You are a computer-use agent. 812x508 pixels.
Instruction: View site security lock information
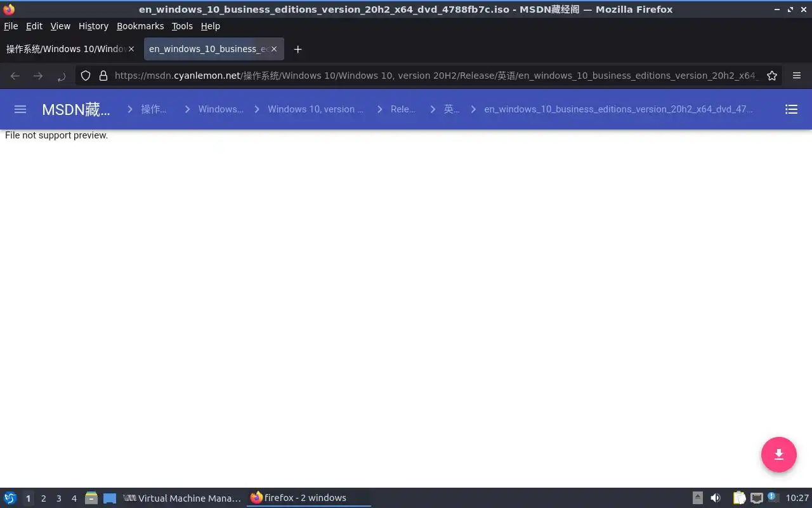tap(103, 76)
